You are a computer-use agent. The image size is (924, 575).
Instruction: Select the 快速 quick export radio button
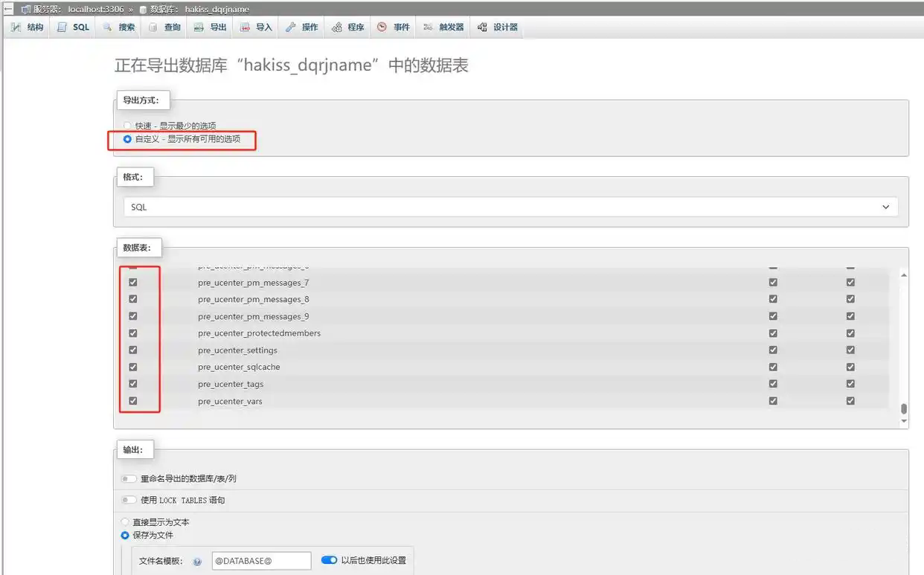(126, 126)
